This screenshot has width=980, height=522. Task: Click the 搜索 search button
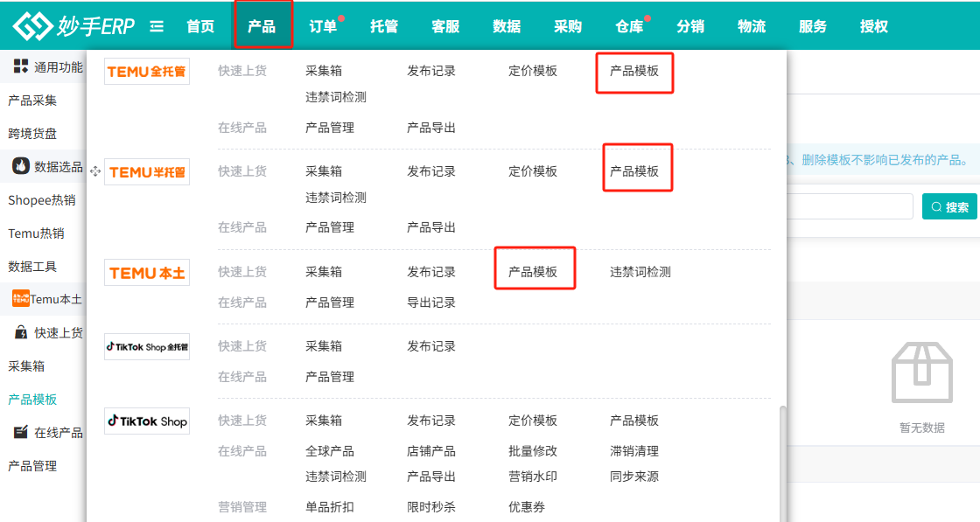[x=949, y=206]
